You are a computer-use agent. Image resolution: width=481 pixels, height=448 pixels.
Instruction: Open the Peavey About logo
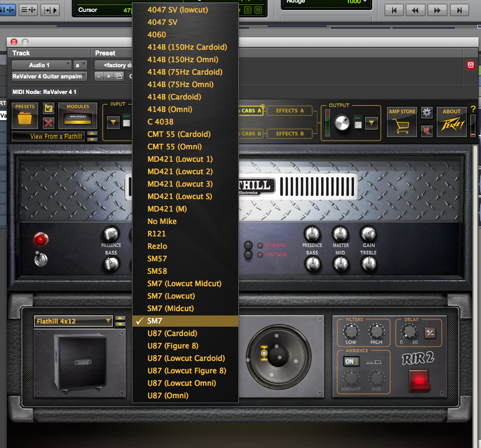coord(452,122)
